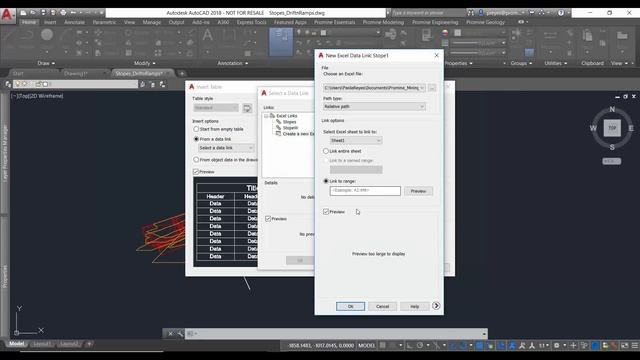
Task: Select the Link entire sheet radio button
Action: click(x=326, y=151)
